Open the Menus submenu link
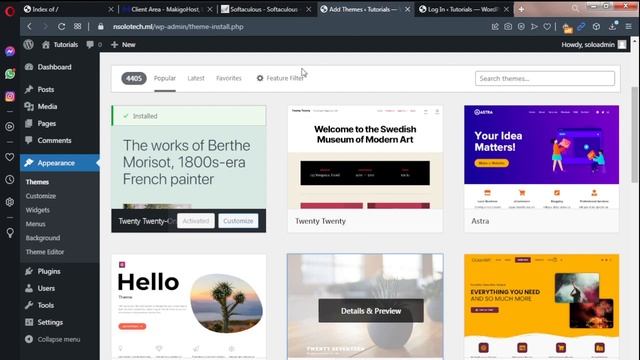Screen dimensions: 640x360 tap(36, 224)
